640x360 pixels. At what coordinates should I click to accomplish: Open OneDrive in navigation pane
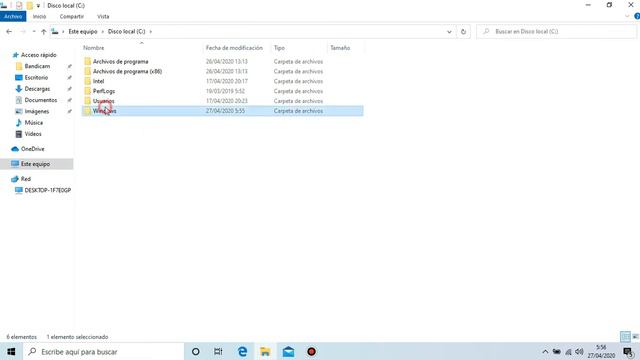(32, 149)
